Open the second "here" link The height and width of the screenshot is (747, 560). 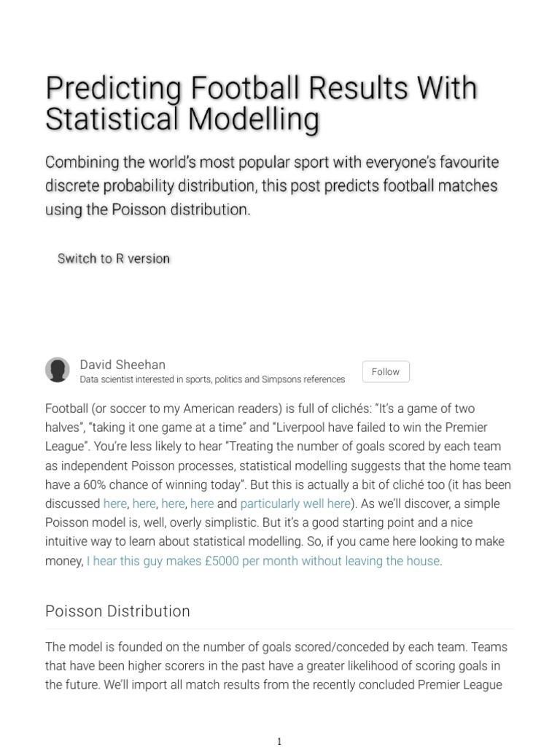click(x=144, y=503)
